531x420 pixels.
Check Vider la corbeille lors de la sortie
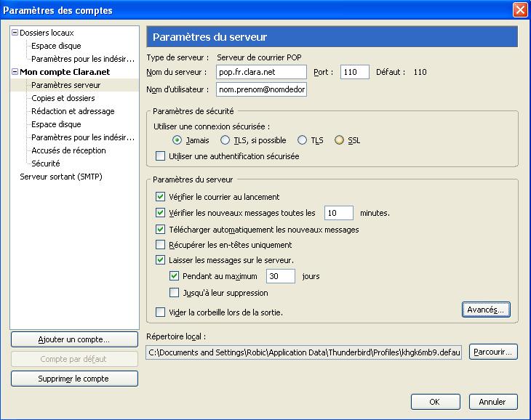[161, 312]
